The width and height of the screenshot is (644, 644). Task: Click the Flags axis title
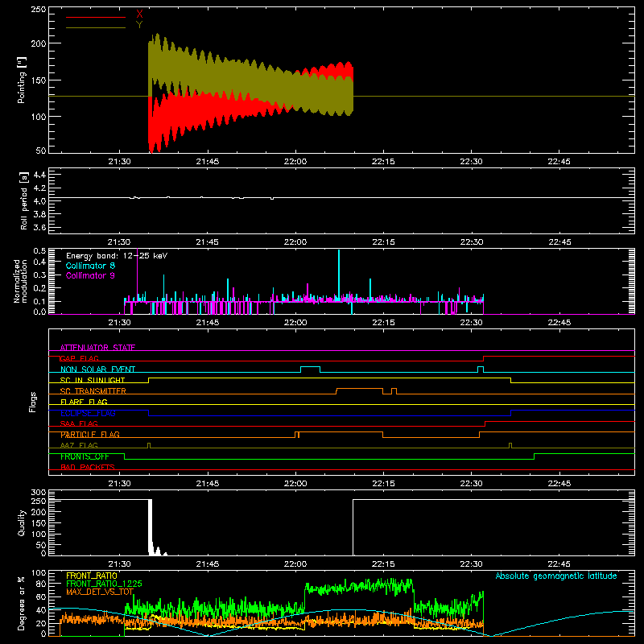33,402
